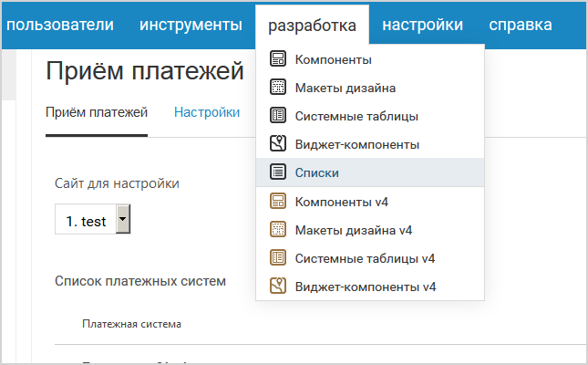Collapse the разработка menu
Viewport: 588px width, 365px height.
point(312,25)
